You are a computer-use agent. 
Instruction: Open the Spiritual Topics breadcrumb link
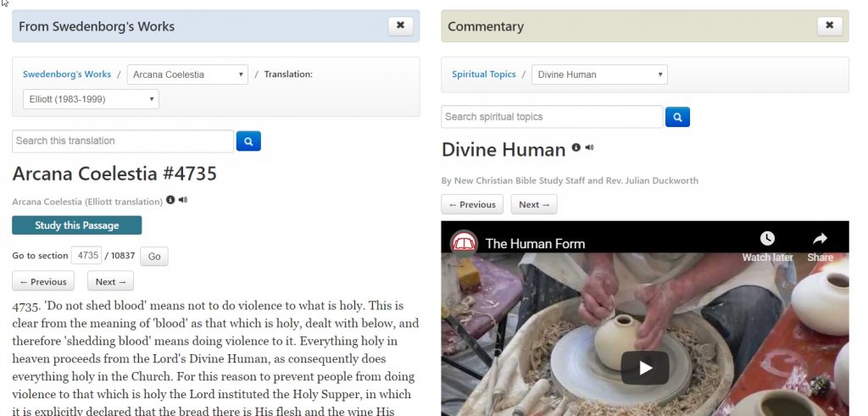[x=483, y=75]
